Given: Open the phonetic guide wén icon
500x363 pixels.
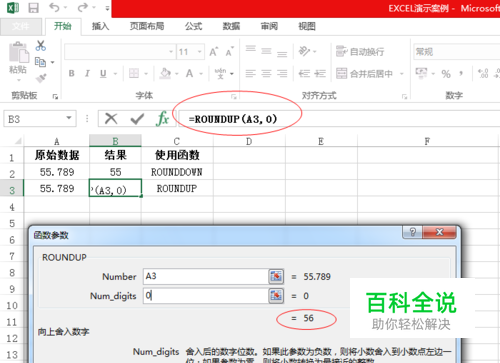Looking at the screenshot, I should tap(220, 74).
